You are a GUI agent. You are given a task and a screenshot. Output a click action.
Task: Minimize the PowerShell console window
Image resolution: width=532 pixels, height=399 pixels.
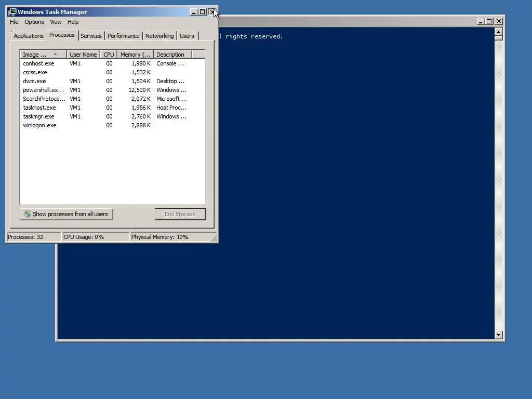coord(481,21)
